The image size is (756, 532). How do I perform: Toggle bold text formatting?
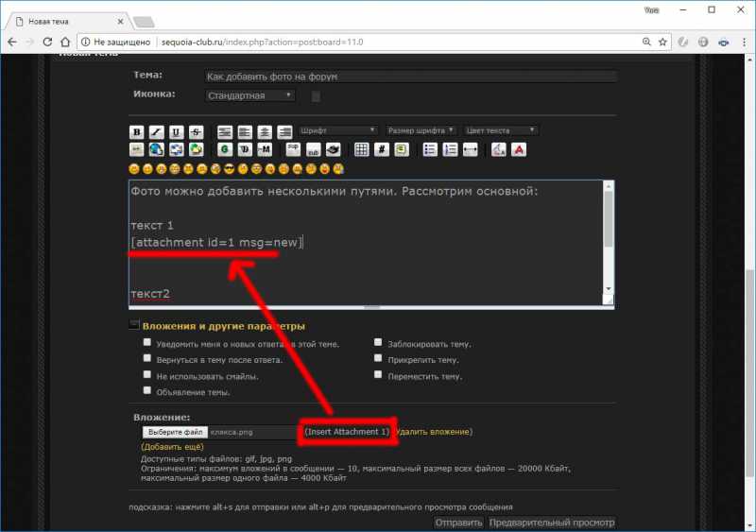click(137, 131)
